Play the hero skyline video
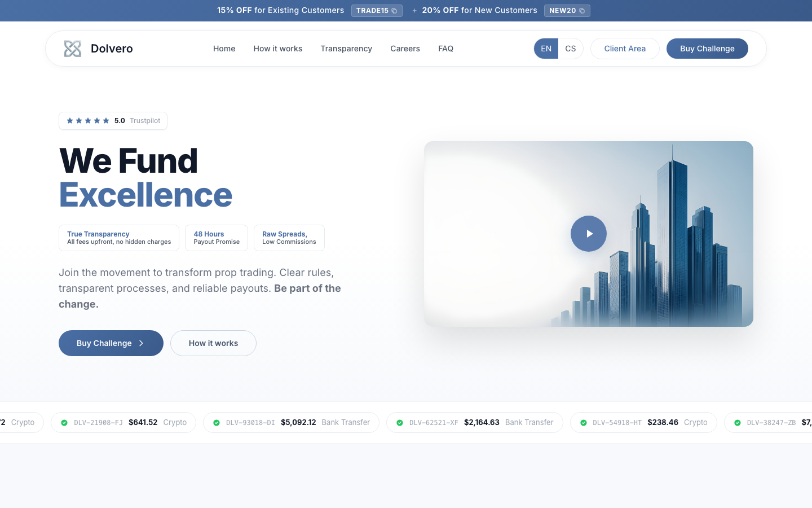Screen dimensions: 812x508 pos(588,234)
